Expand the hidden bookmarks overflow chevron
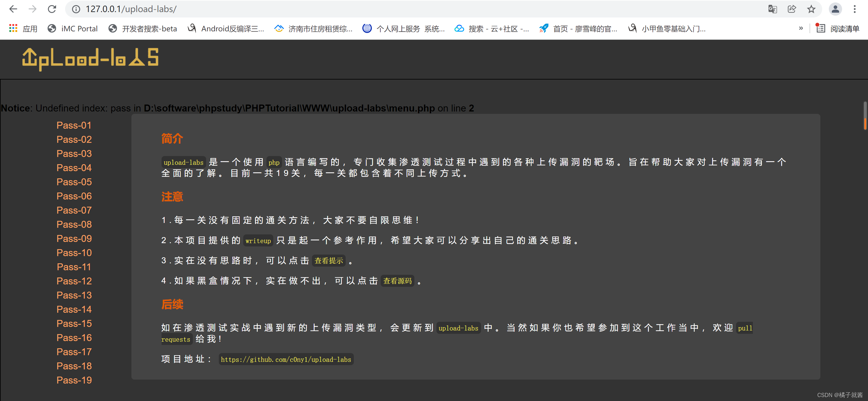This screenshot has width=868, height=401. click(x=800, y=29)
